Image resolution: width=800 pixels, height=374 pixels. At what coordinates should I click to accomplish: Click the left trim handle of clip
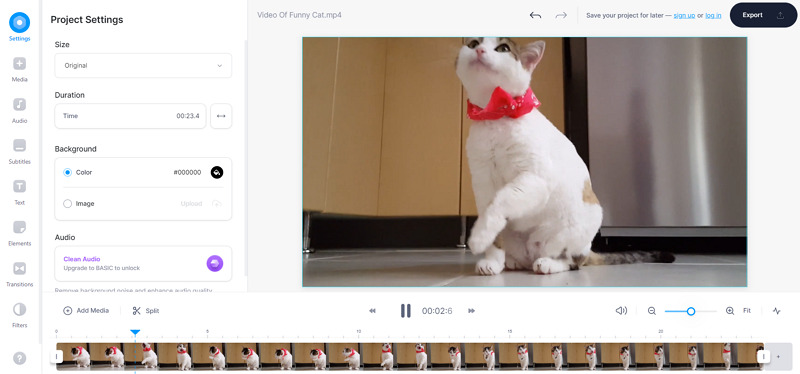pos(57,356)
